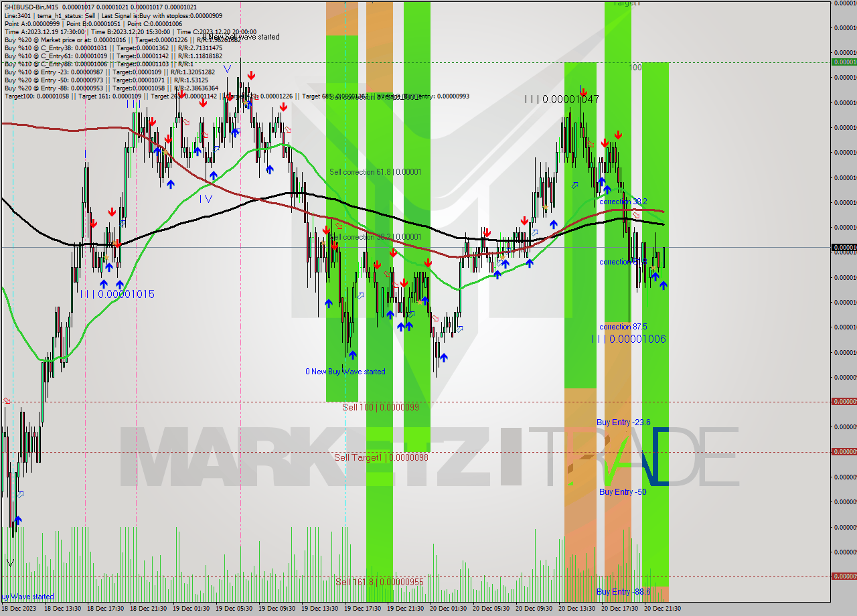The height and width of the screenshot is (616, 857).
Task: Select the '19 Dec 17:30' time axis label
Action: [364, 609]
